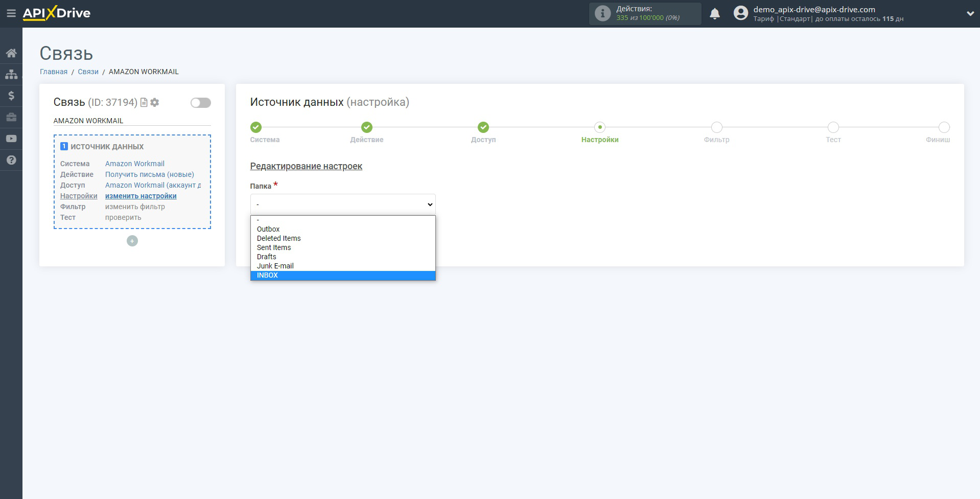This screenshot has width=980, height=499.
Task: Click the AMAZON WORKMAIL connection name field
Action: point(132,121)
